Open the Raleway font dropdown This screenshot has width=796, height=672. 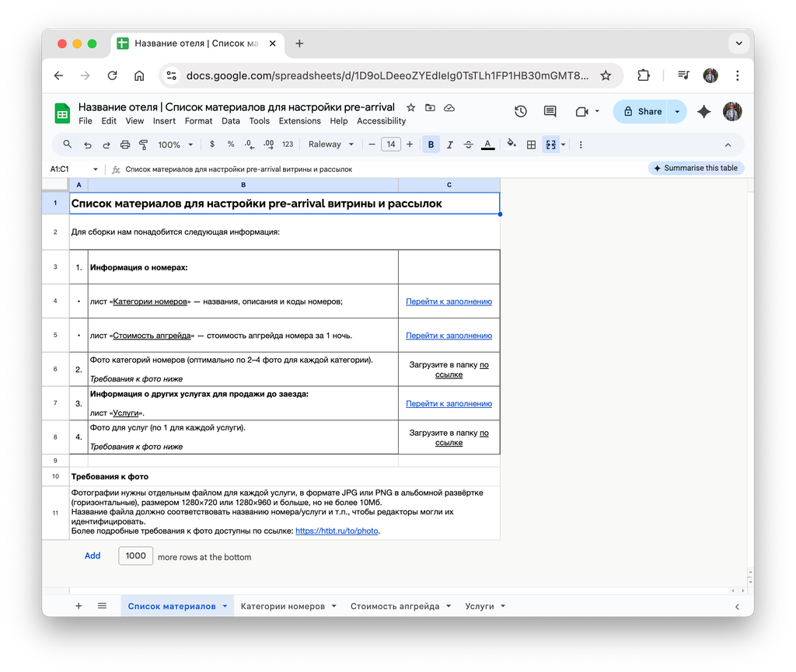click(x=331, y=144)
